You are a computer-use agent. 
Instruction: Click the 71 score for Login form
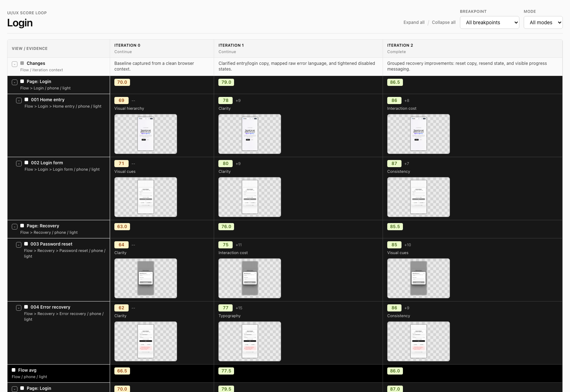pyautogui.click(x=121, y=164)
